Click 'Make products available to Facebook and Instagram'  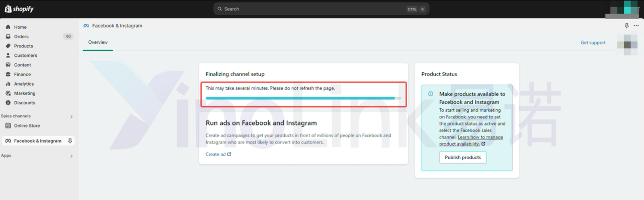[472, 98]
